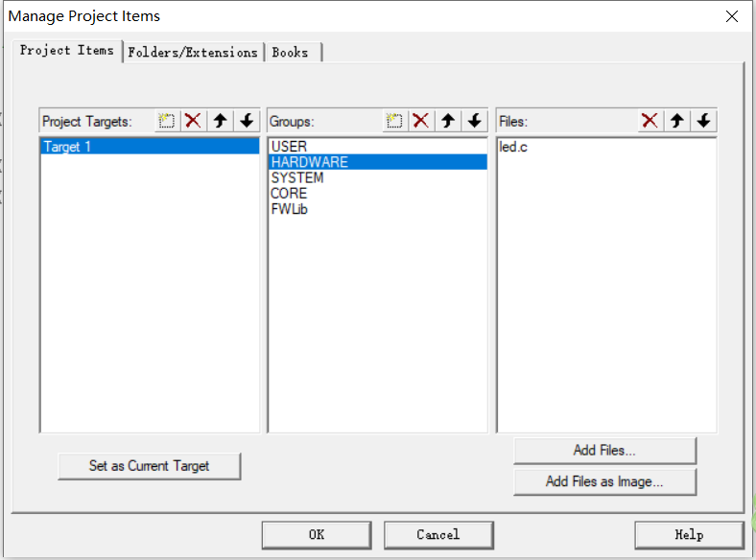Select the SYSTEM group
The image size is (756, 560).
click(x=377, y=177)
